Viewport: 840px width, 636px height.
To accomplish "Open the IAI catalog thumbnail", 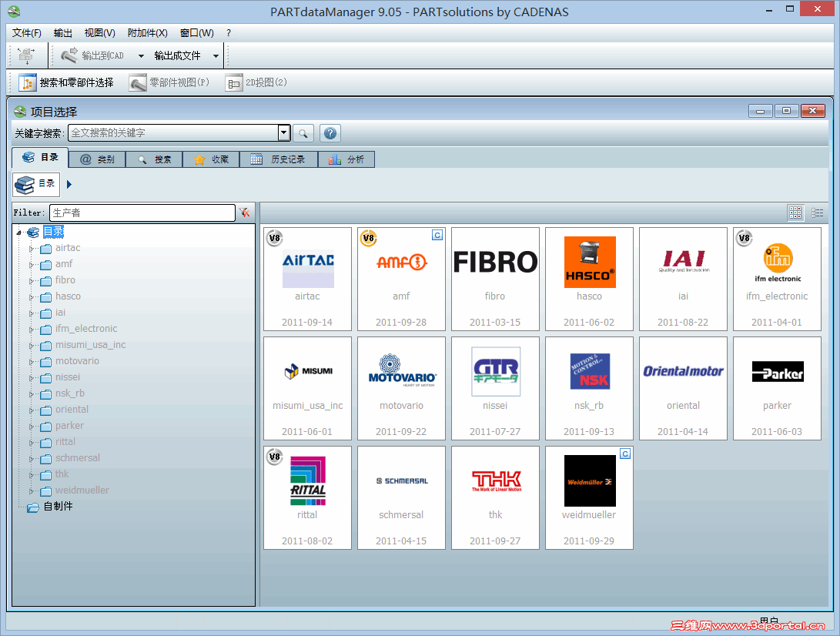I will (x=683, y=280).
